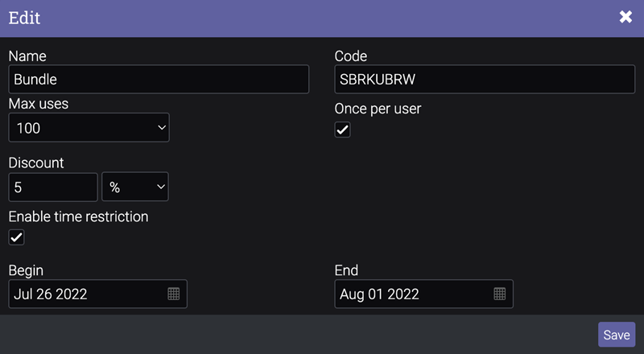Select the Discount amount input
Viewport: 644px width, 354px height.
(52, 187)
